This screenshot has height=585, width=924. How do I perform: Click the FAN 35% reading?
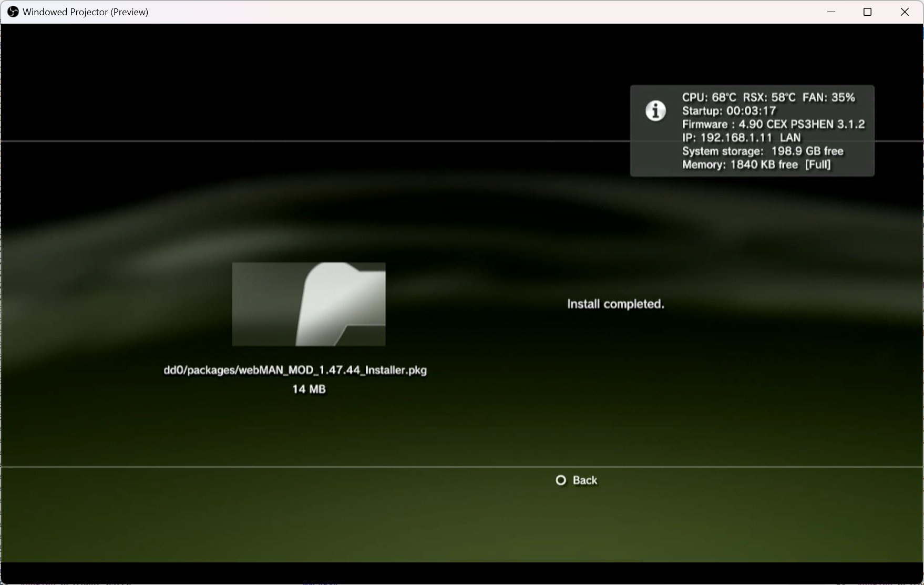click(828, 97)
